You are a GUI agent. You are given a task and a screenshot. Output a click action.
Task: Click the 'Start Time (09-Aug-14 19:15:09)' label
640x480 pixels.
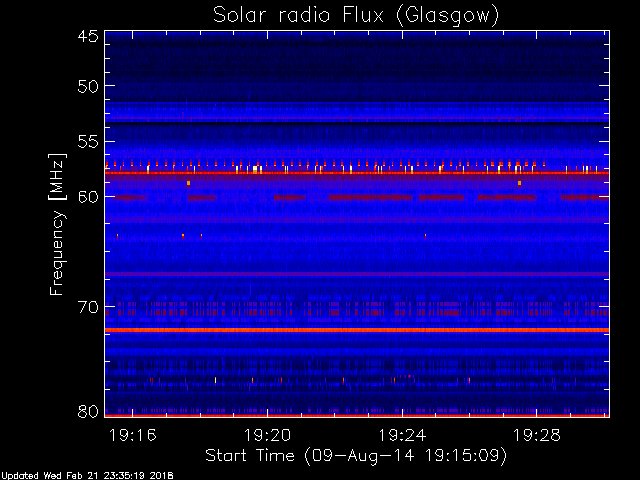(x=356, y=456)
